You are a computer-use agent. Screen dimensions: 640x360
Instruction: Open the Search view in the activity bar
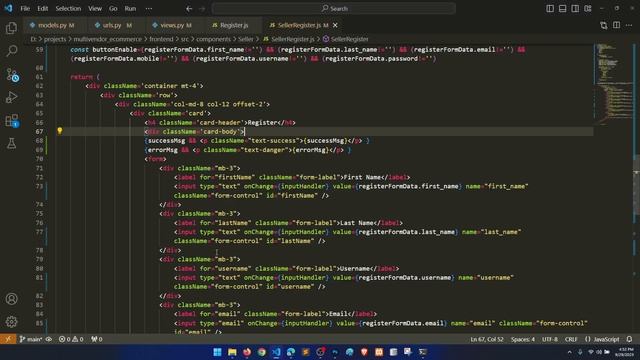pyautogui.click(x=11, y=51)
